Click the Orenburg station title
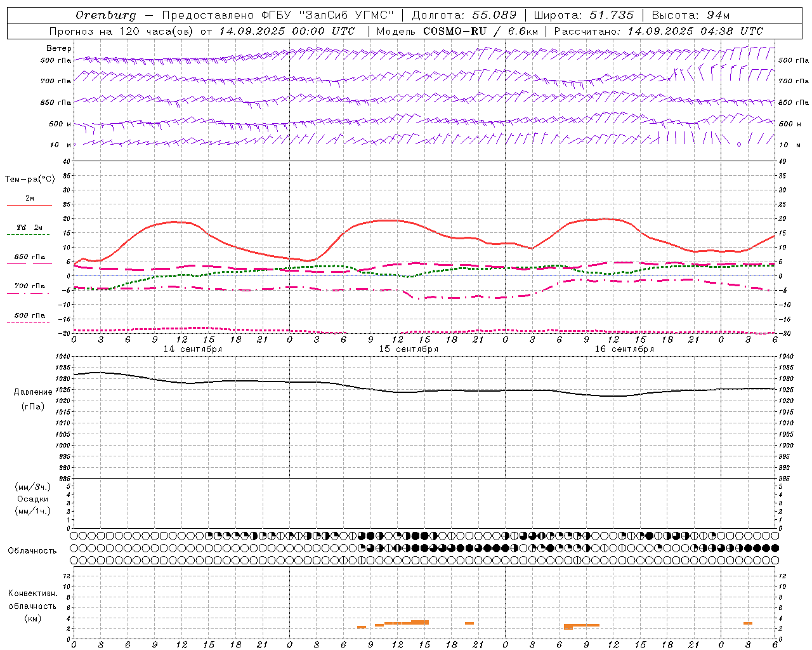This screenshot has height=650, width=812. click(x=106, y=15)
